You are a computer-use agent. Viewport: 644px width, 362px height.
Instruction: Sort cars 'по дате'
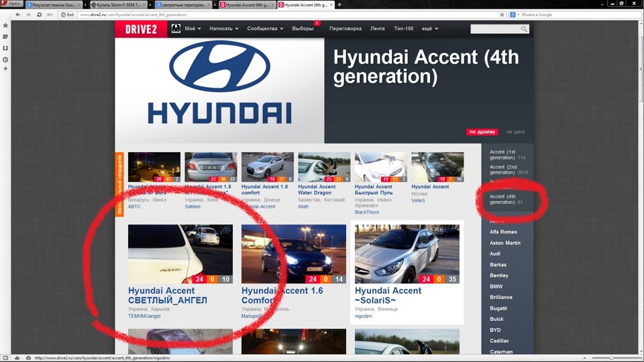(515, 132)
